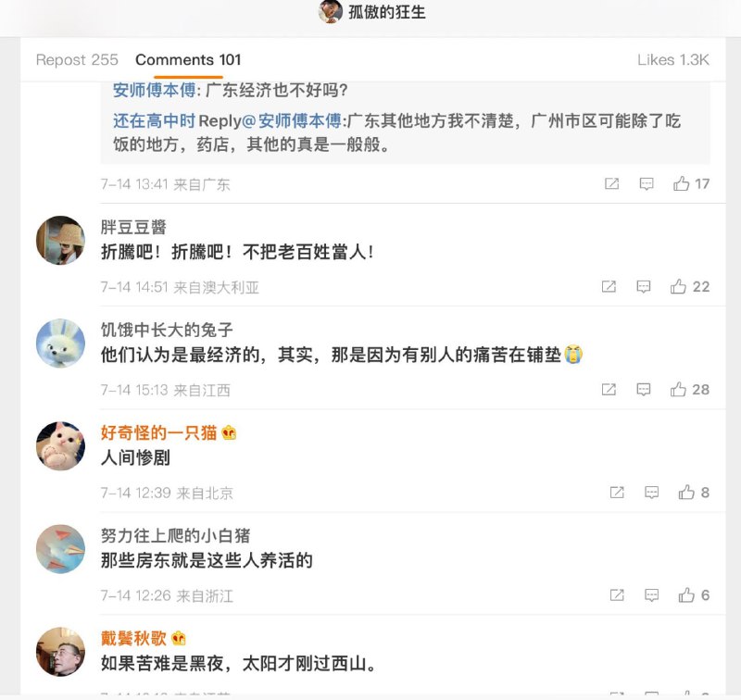Switch to the Repost 255 tab

(76, 59)
